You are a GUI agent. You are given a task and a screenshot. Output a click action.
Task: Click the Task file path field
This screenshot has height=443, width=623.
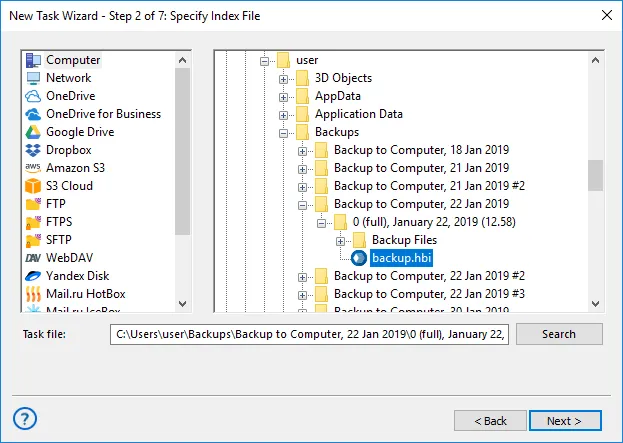[309, 334]
